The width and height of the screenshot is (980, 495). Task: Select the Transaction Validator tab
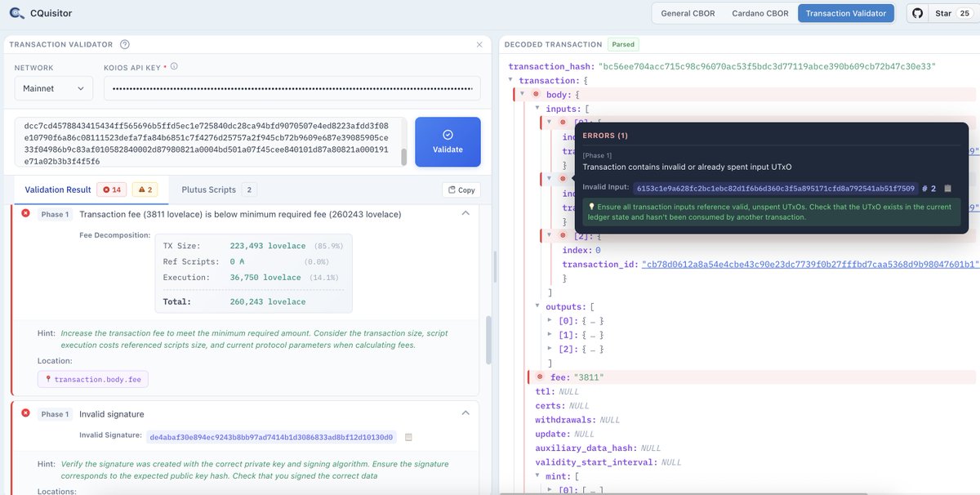coord(846,14)
